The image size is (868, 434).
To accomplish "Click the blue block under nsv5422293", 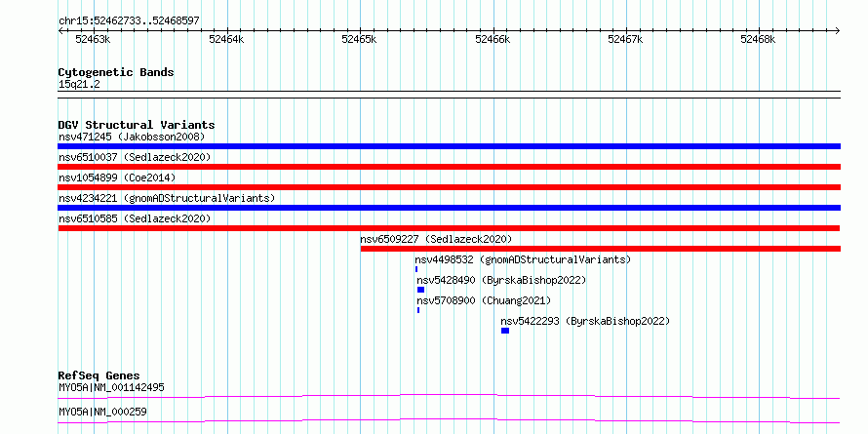I will point(505,331).
